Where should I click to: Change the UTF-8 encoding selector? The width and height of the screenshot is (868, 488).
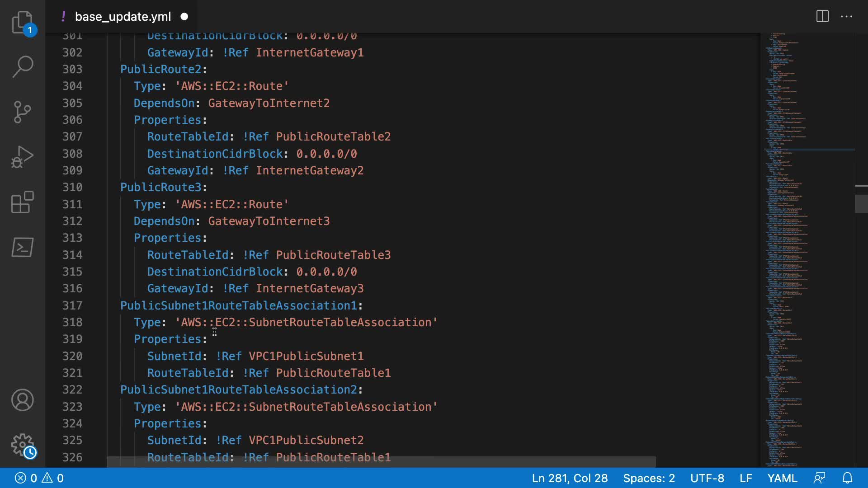coord(707,478)
